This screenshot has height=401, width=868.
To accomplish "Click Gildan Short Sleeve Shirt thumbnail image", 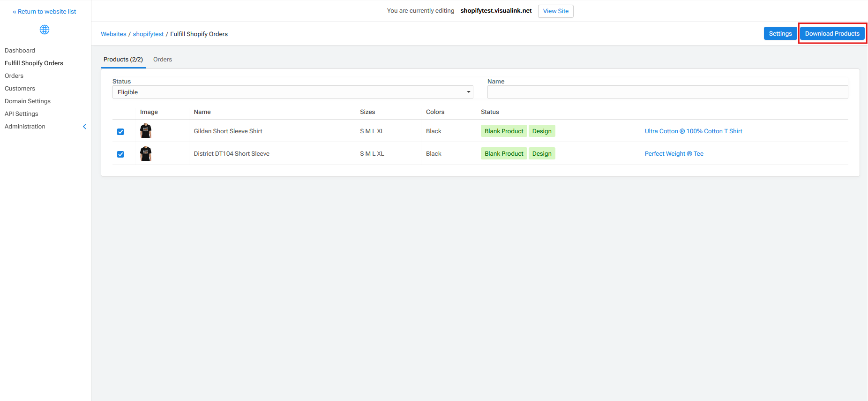I will (146, 131).
